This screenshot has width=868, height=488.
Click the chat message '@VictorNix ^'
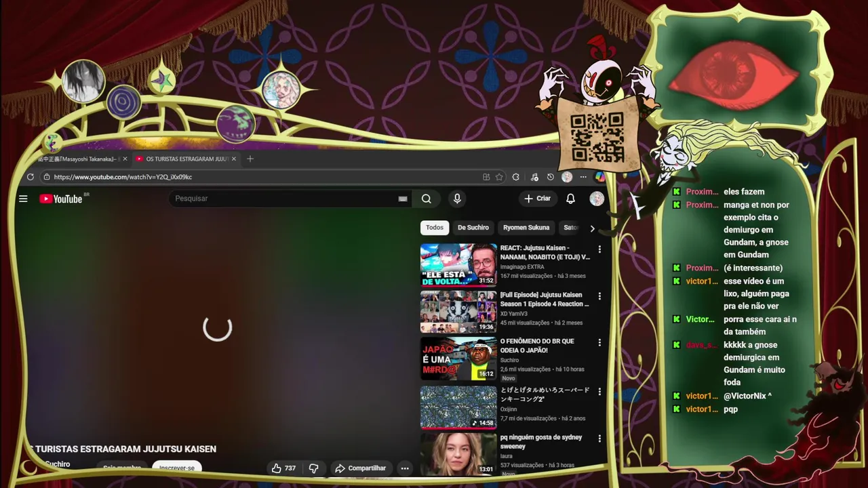(x=747, y=396)
